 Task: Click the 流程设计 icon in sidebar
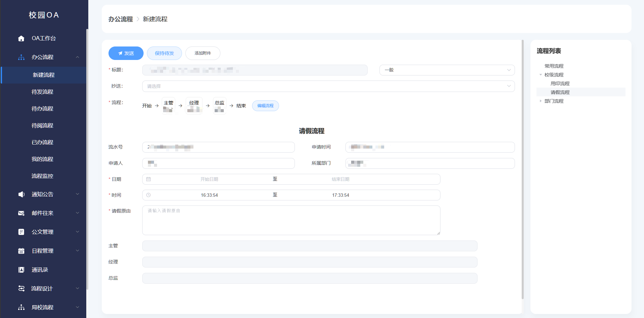tap(21, 289)
